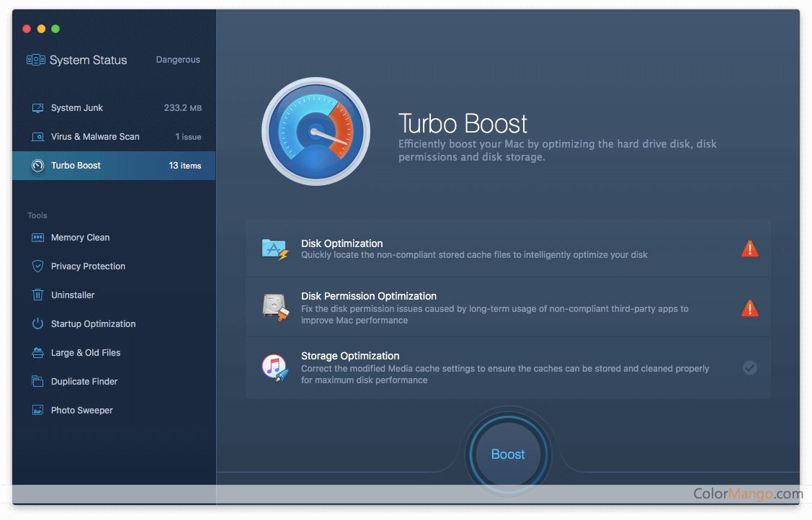This screenshot has width=812, height=520.
Task: Click the Privacy Protection shield icon
Action: tap(38, 266)
